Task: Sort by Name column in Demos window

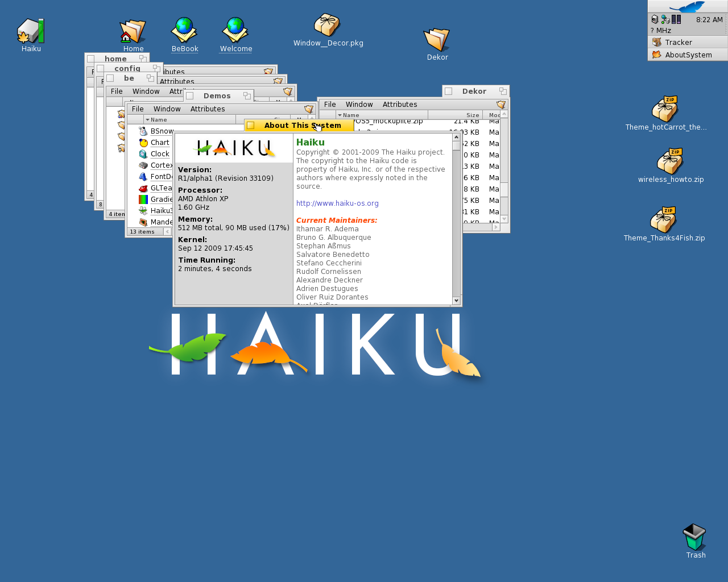Action: point(189,120)
